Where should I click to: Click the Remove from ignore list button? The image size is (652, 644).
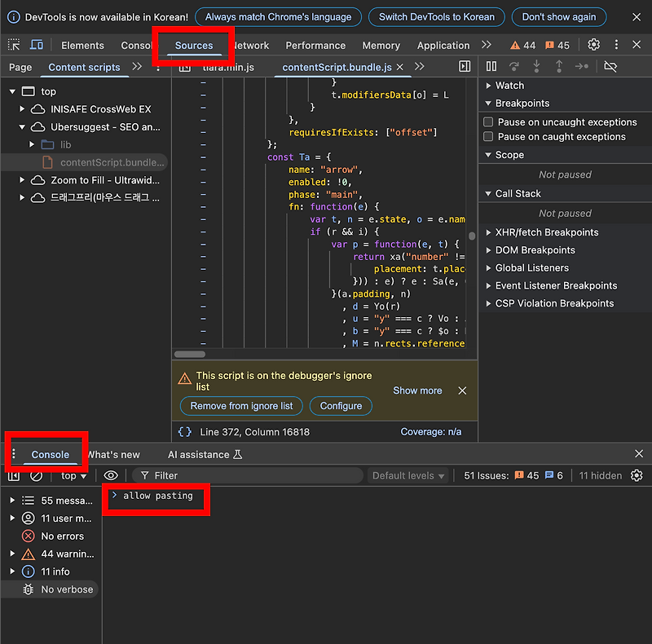coord(241,406)
